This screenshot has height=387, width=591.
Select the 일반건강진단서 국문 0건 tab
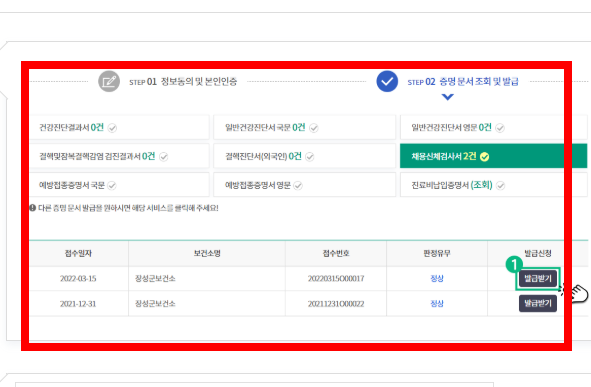[305, 127]
